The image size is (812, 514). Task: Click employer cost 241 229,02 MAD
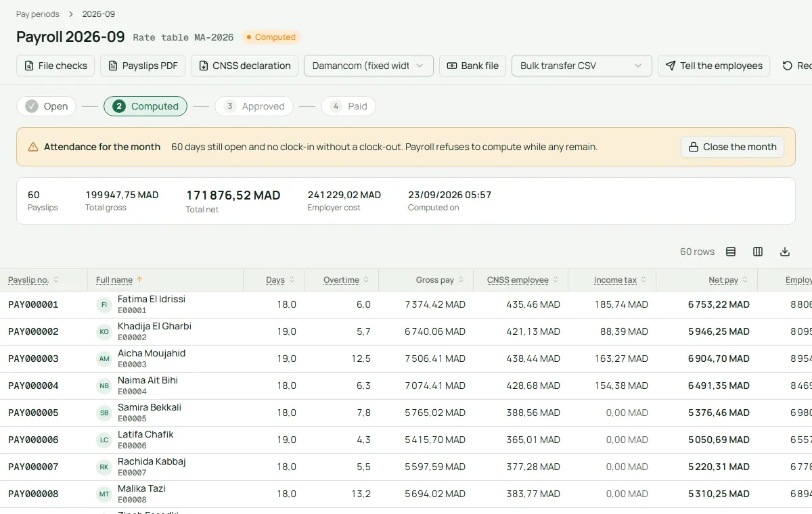click(x=344, y=195)
